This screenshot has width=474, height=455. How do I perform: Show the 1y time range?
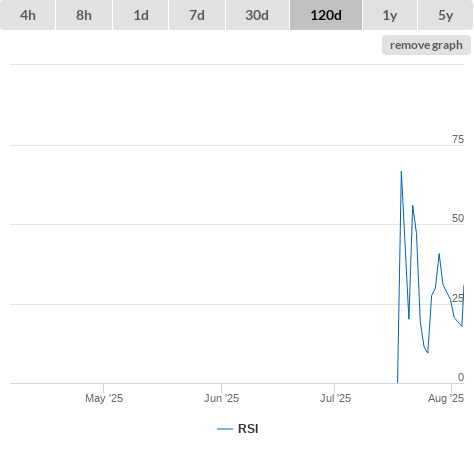point(390,15)
